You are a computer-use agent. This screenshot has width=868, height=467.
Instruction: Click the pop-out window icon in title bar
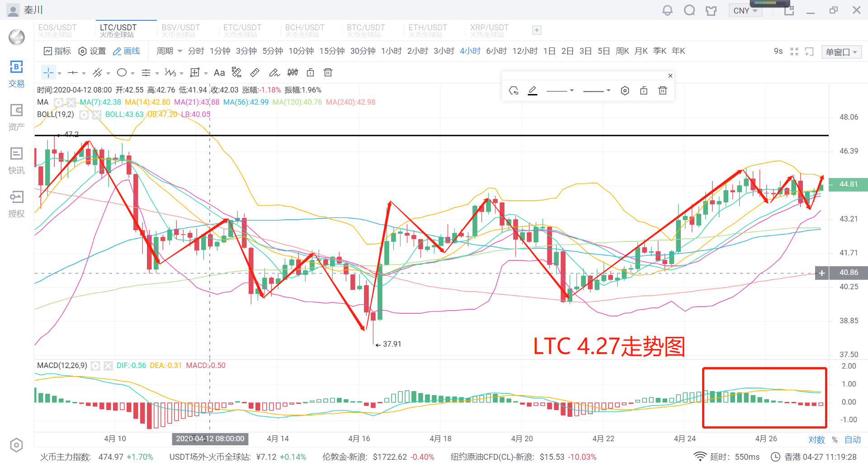coord(789,10)
